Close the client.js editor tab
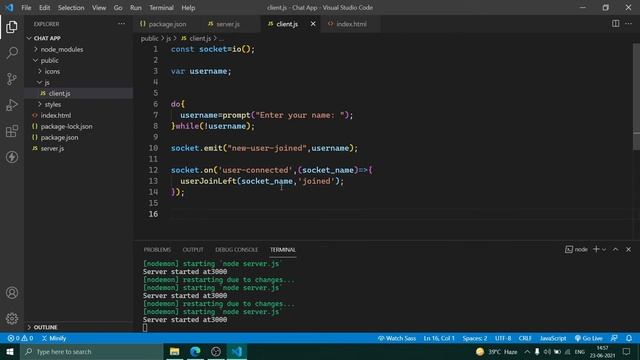 (313, 24)
